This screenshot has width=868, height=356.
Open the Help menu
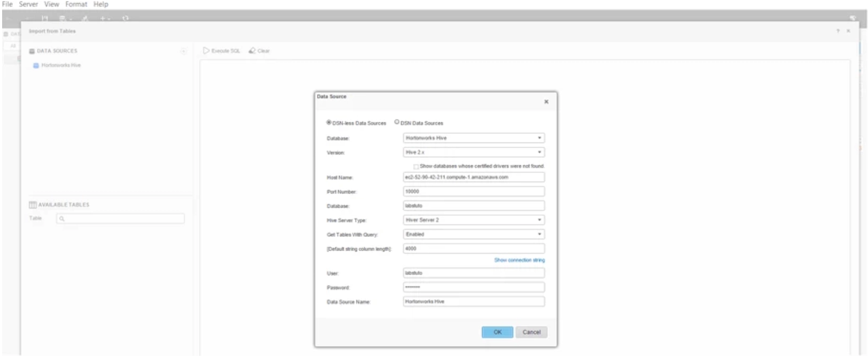(101, 4)
